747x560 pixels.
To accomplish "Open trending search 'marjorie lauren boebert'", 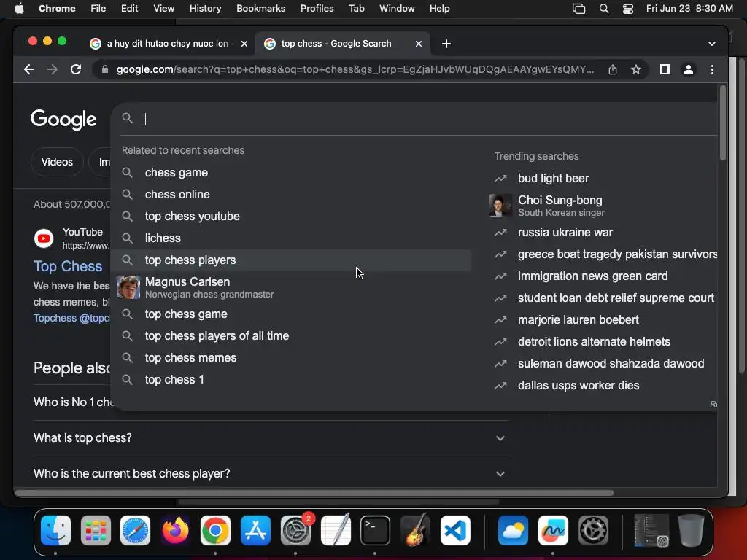I will coord(578,320).
